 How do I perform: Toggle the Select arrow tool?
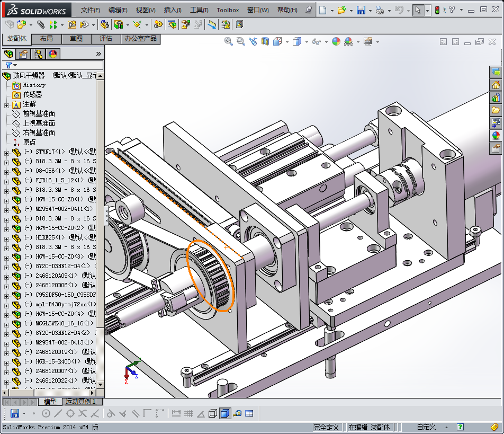pyautogui.click(x=418, y=10)
